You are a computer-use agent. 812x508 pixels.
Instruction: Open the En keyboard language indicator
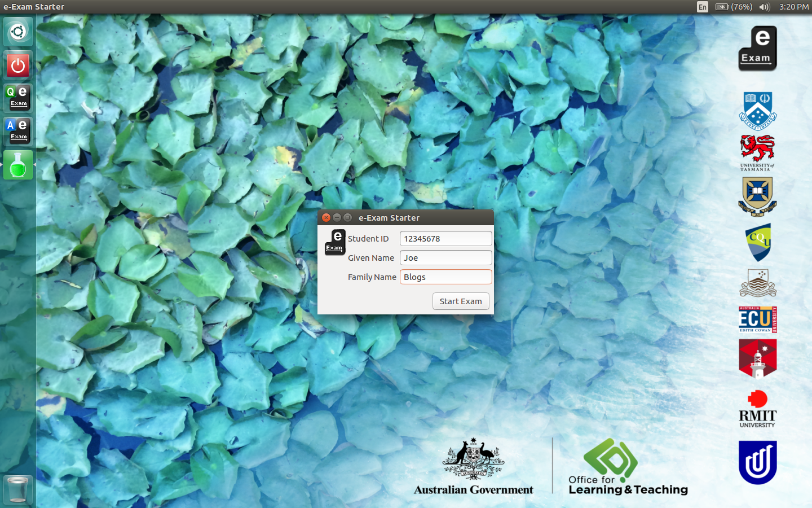(x=702, y=7)
